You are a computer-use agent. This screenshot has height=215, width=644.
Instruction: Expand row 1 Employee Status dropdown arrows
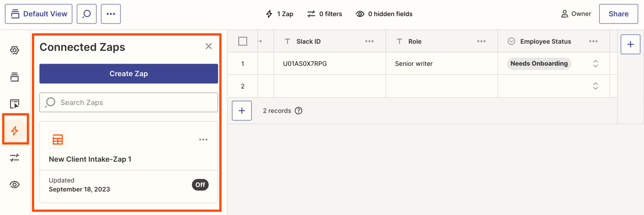596,64
